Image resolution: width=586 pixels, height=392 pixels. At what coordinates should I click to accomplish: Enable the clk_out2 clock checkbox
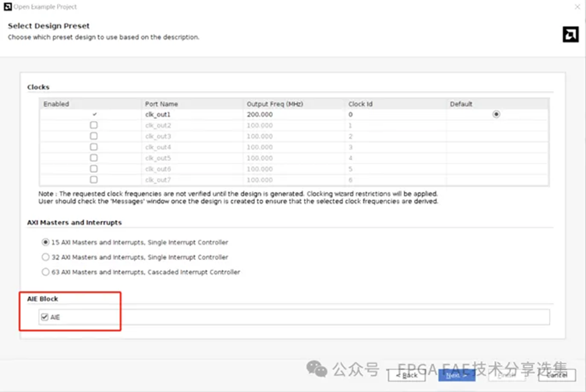coord(93,125)
